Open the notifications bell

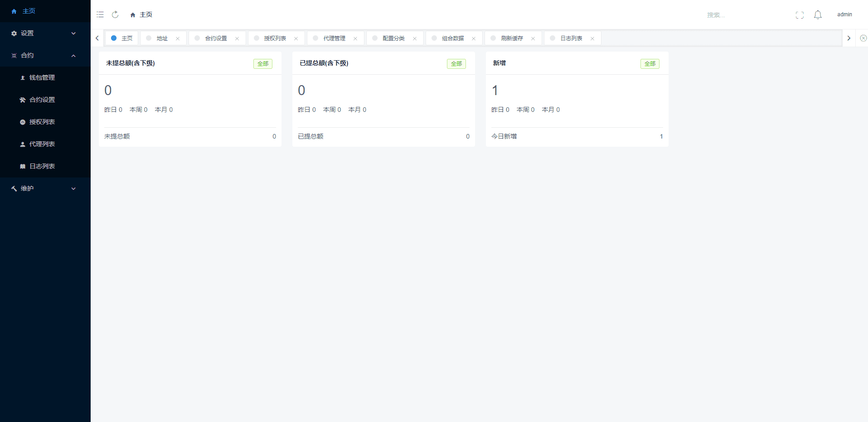click(x=818, y=15)
